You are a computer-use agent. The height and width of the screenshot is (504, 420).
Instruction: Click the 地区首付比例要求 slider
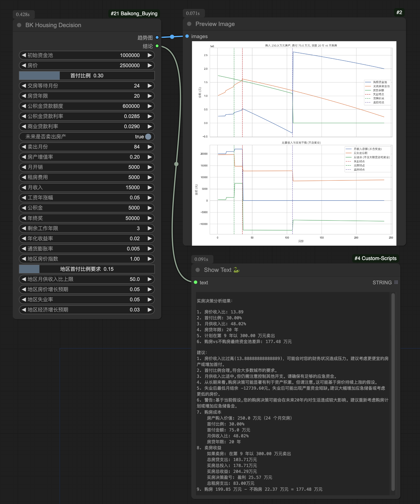click(x=87, y=269)
